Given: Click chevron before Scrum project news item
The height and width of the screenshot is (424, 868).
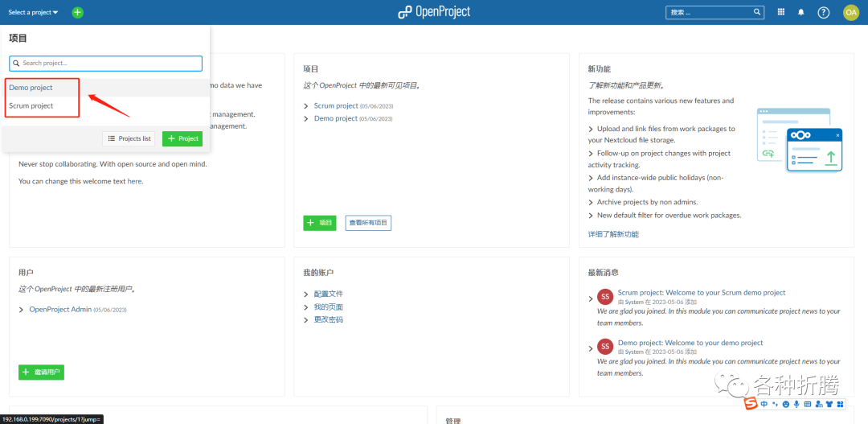Looking at the screenshot, I should (x=591, y=298).
